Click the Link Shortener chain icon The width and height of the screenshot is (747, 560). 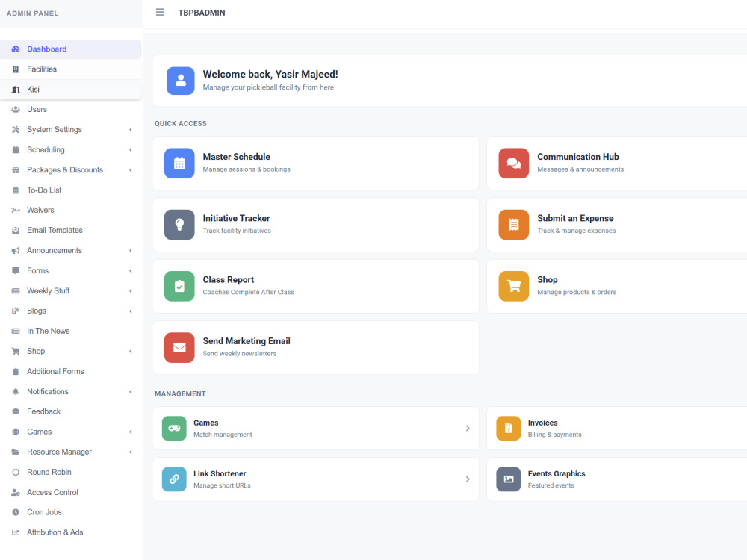coord(174,479)
